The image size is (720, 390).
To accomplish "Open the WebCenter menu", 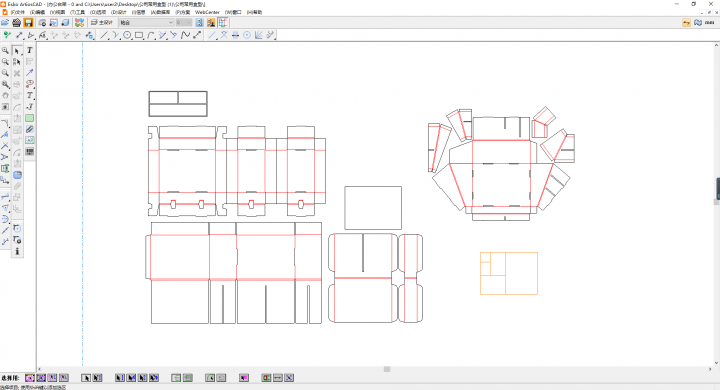I will point(207,12).
